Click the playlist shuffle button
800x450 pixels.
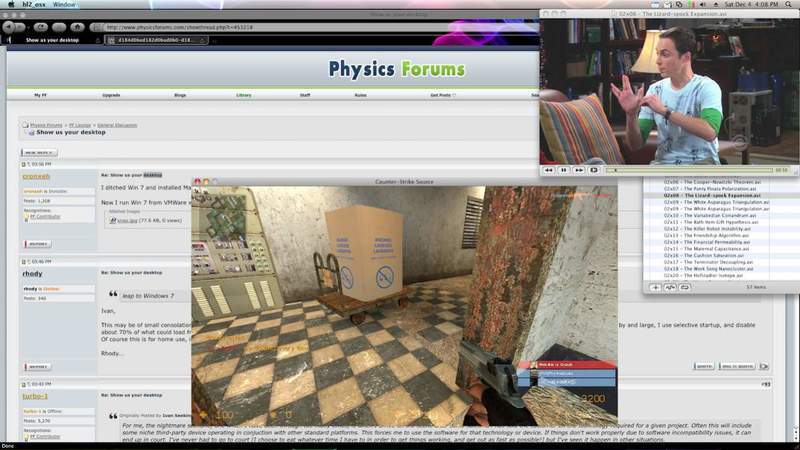coord(670,288)
